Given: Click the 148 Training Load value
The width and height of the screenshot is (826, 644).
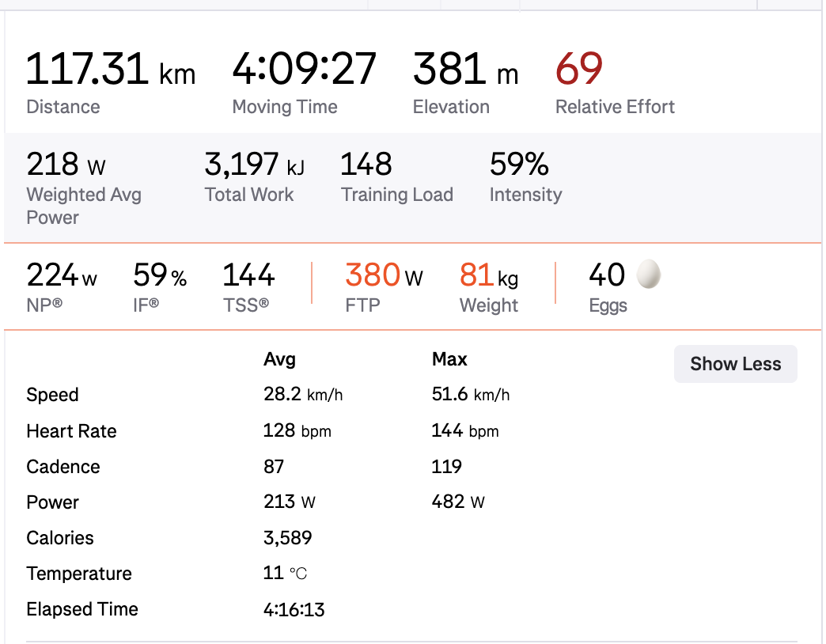Looking at the screenshot, I should point(366,165).
